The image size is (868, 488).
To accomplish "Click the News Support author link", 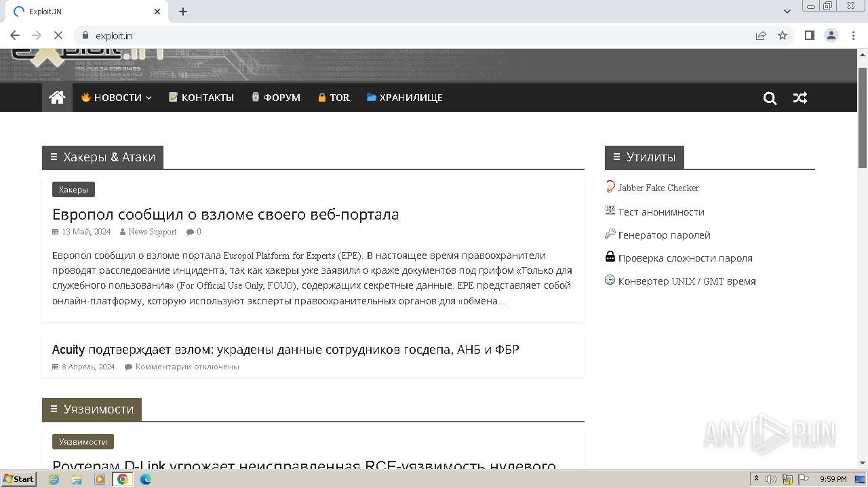I will tap(153, 232).
